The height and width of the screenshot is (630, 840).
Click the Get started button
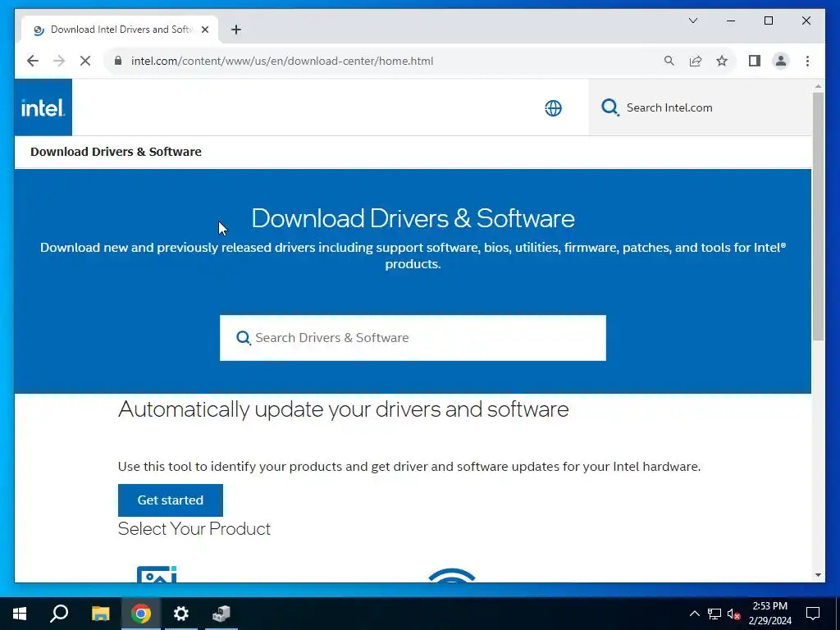(x=171, y=500)
